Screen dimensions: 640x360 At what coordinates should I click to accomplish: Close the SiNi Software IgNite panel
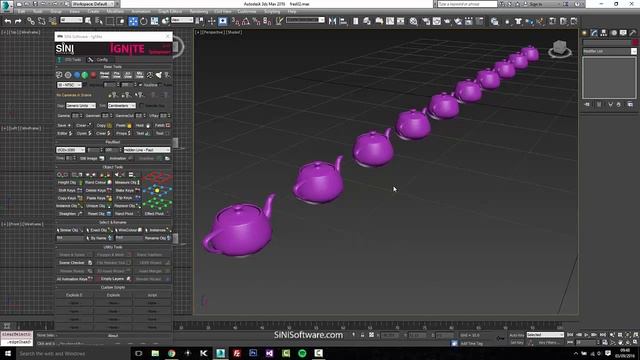click(x=167, y=36)
